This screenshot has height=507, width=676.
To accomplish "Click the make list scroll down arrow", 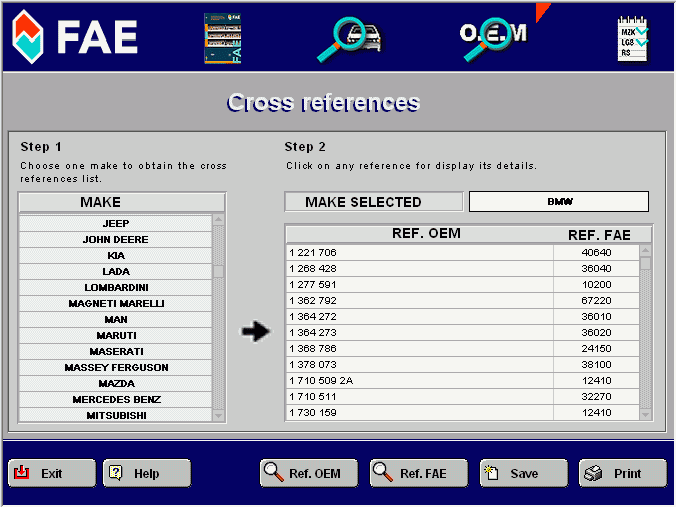I will [x=219, y=416].
